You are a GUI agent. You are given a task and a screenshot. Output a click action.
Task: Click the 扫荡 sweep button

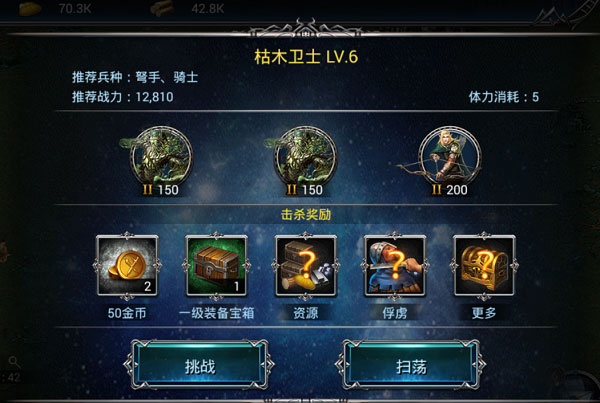pyautogui.click(x=411, y=365)
